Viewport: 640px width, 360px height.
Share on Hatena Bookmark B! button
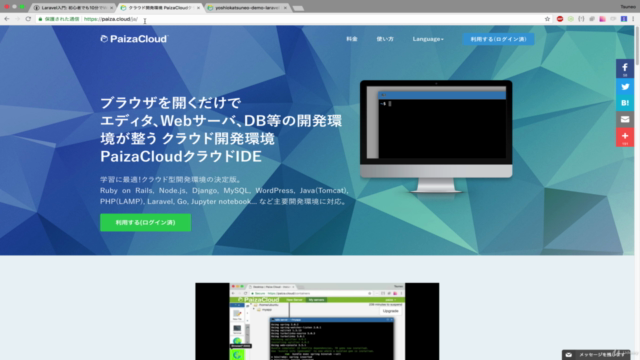624,103
